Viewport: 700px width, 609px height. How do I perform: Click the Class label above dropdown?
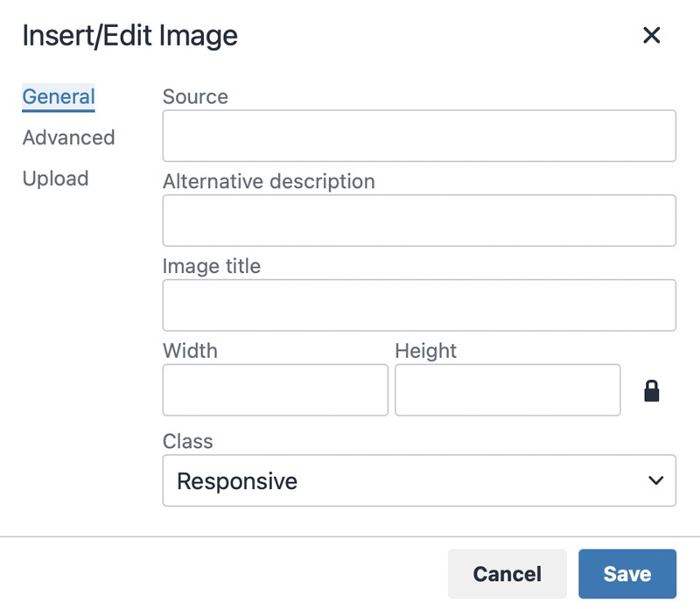pos(187,441)
